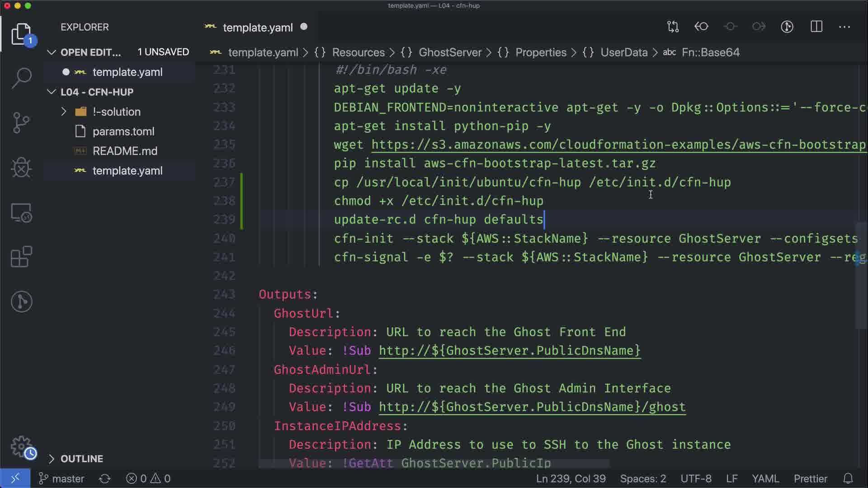Image resolution: width=868 pixels, height=488 pixels.
Task: Open the Manage settings gear
Action: [21, 446]
